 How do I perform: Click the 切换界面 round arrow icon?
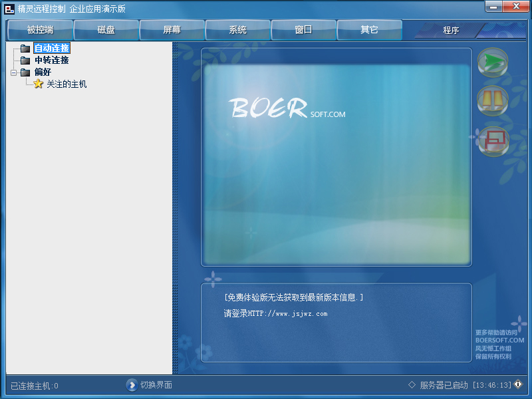(132, 384)
